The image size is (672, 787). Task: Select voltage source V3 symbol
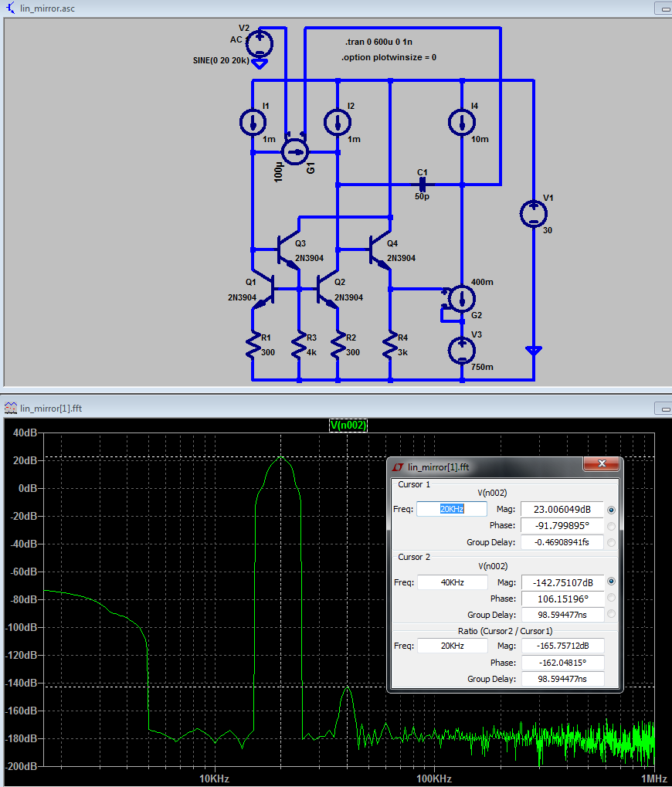[462, 350]
